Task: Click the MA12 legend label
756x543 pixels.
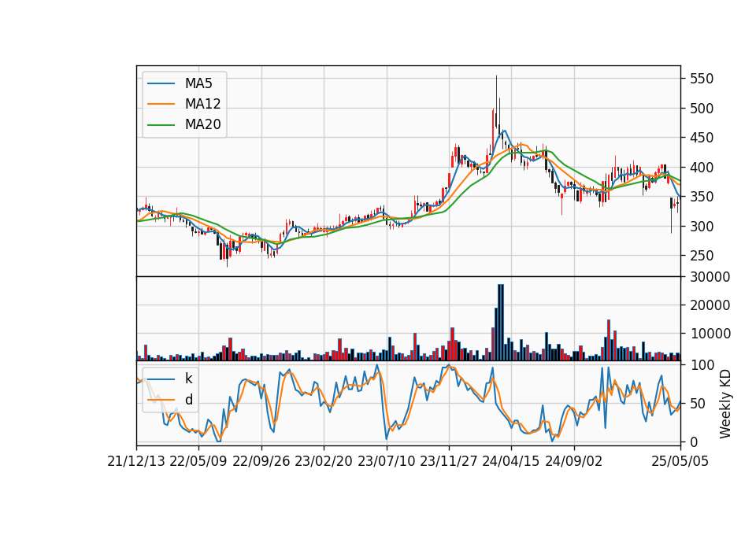Action: (x=202, y=104)
